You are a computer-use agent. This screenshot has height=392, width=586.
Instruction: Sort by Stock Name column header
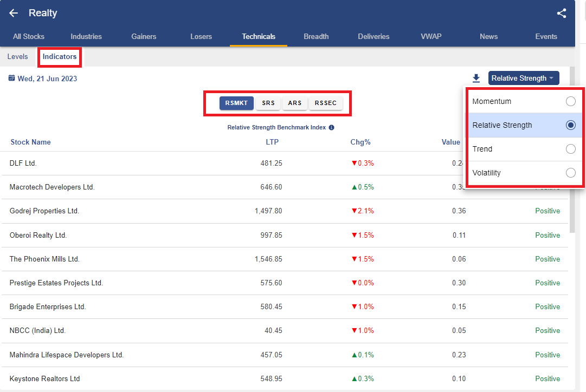31,142
